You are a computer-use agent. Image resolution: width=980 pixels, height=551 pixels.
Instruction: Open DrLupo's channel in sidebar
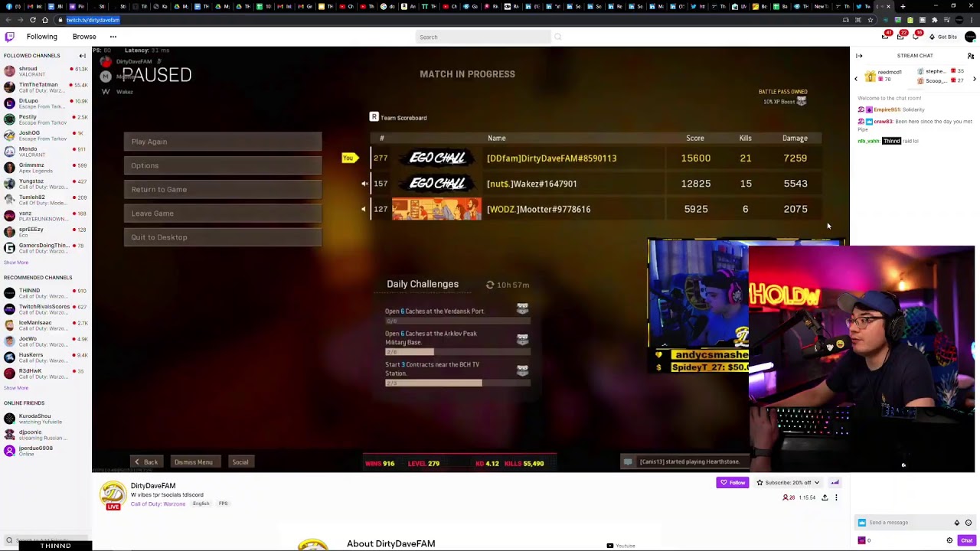(44, 103)
